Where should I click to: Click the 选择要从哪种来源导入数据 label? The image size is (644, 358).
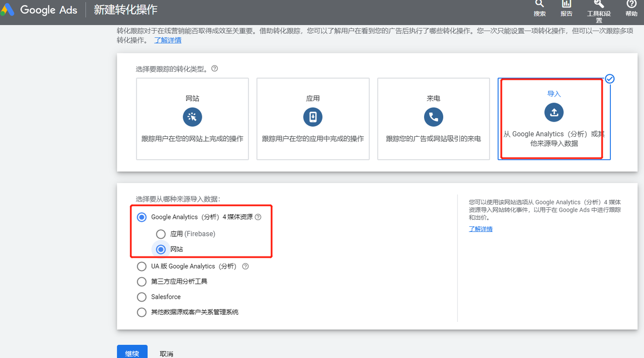(178, 199)
